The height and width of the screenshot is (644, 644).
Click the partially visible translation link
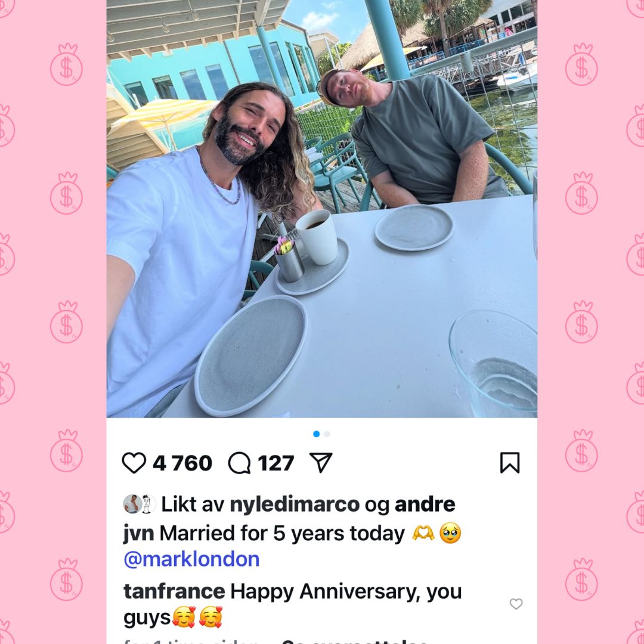[x=355, y=642]
